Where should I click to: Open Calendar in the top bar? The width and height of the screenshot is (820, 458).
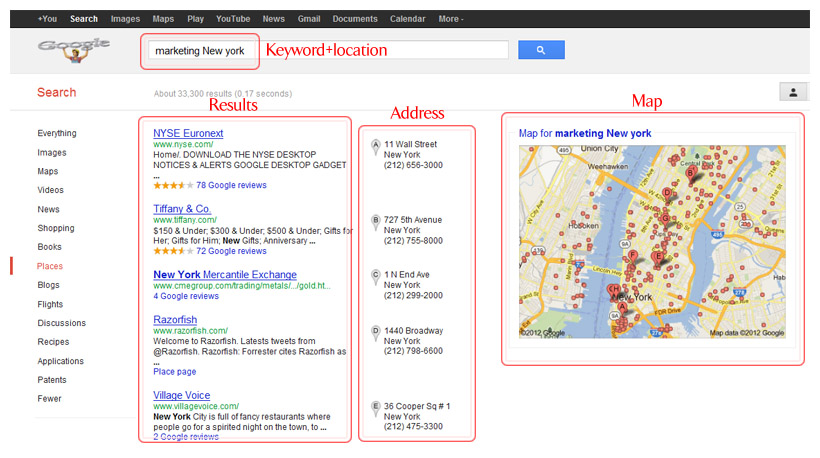click(x=407, y=19)
